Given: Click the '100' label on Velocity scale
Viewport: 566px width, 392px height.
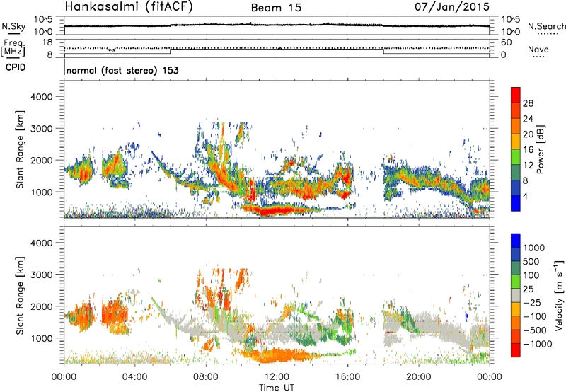Looking at the screenshot, I should pyautogui.click(x=531, y=275).
